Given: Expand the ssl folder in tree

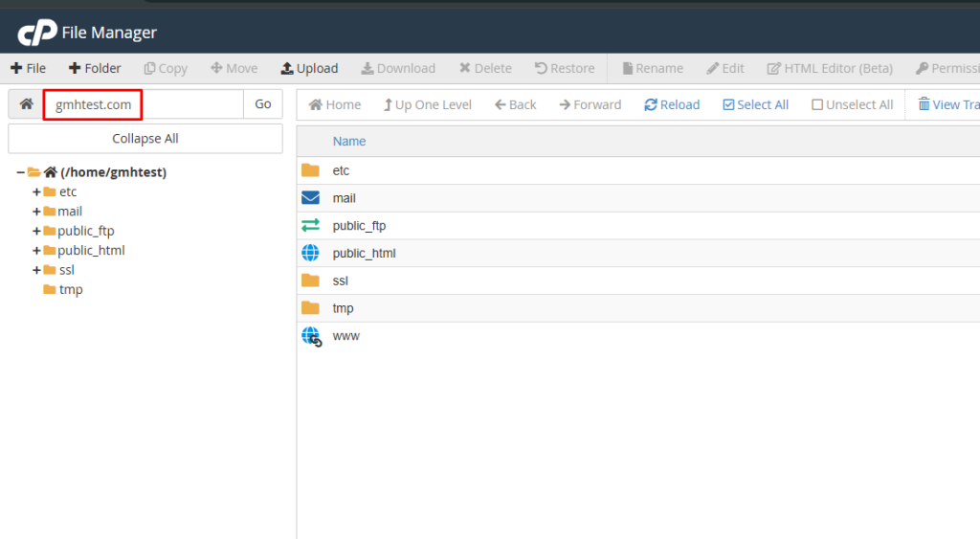Looking at the screenshot, I should (36, 270).
